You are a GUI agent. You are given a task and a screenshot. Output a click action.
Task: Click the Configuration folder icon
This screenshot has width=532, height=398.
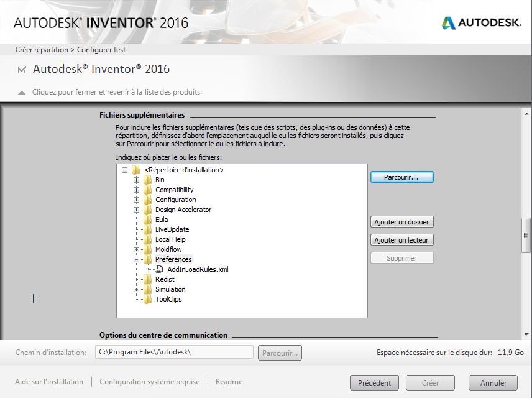[x=147, y=200]
